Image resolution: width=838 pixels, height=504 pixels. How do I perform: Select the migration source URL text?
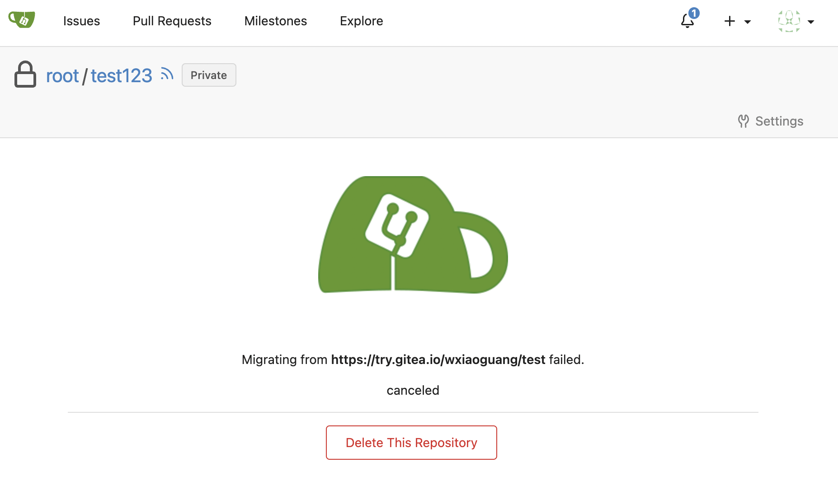click(438, 359)
